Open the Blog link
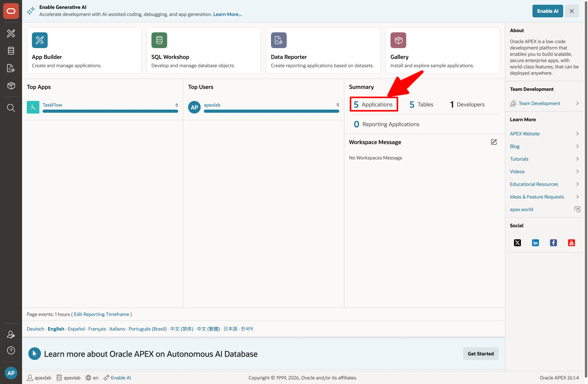The width and height of the screenshot is (588, 384). pyautogui.click(x=515, y=146)
